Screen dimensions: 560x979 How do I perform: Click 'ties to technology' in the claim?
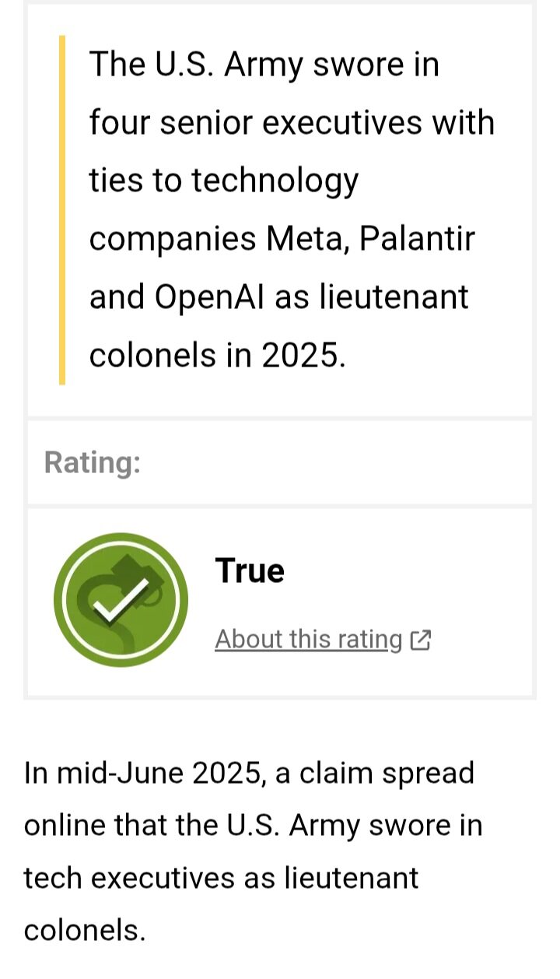(x=224, y=181)
